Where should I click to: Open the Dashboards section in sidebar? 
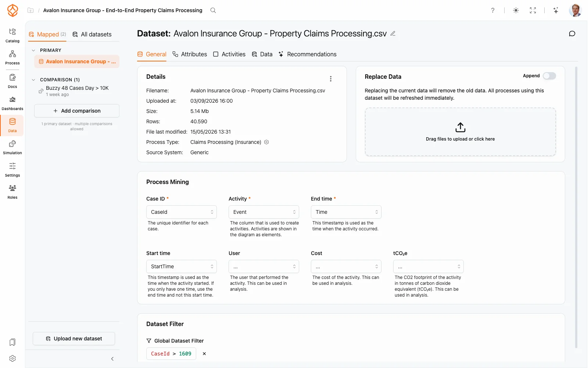point(12,103)
